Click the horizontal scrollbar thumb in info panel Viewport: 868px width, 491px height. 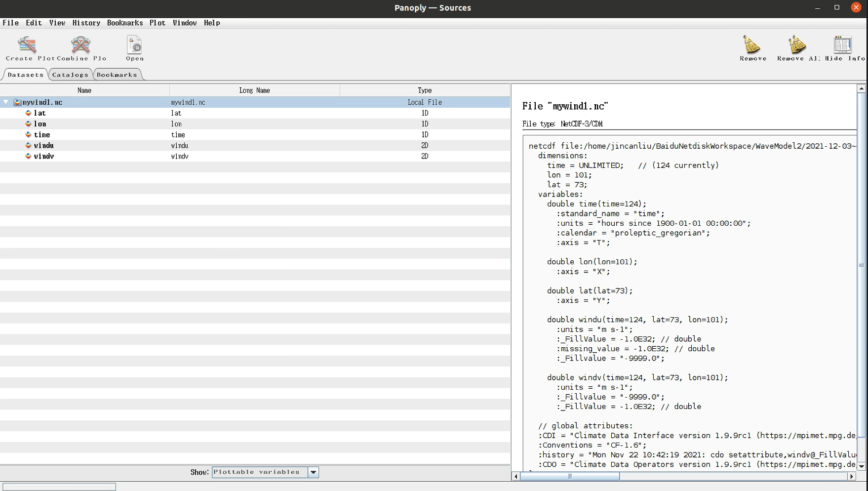coord(570,477)
